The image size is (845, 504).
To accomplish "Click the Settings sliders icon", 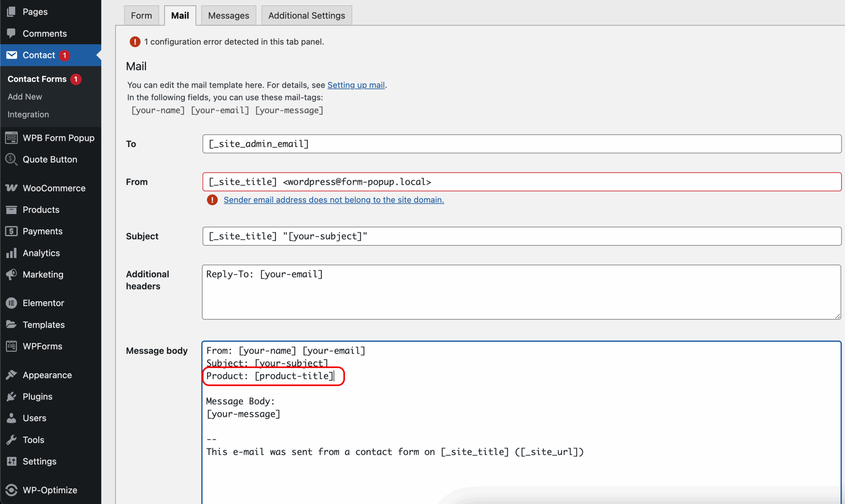I will coord(11,461).
